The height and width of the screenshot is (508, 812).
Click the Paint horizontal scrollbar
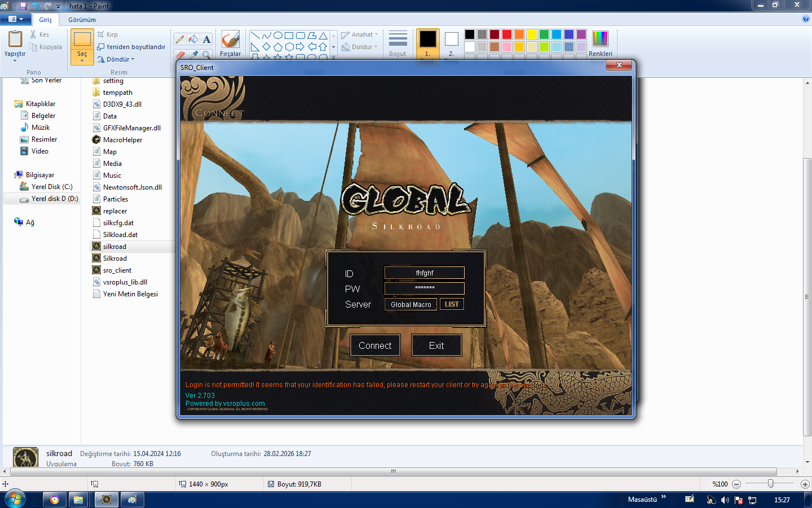[394, 471]
